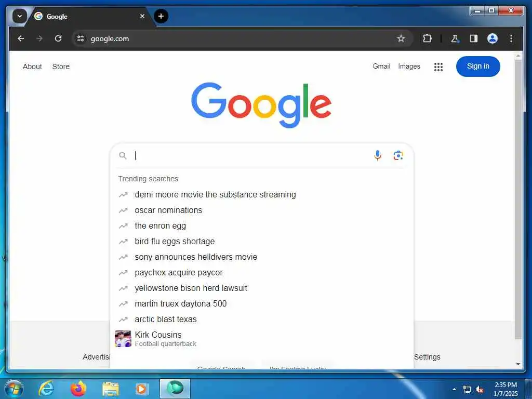Open the Chrome Labs flask icon
The image size is (532, 399).
(455, 38)
